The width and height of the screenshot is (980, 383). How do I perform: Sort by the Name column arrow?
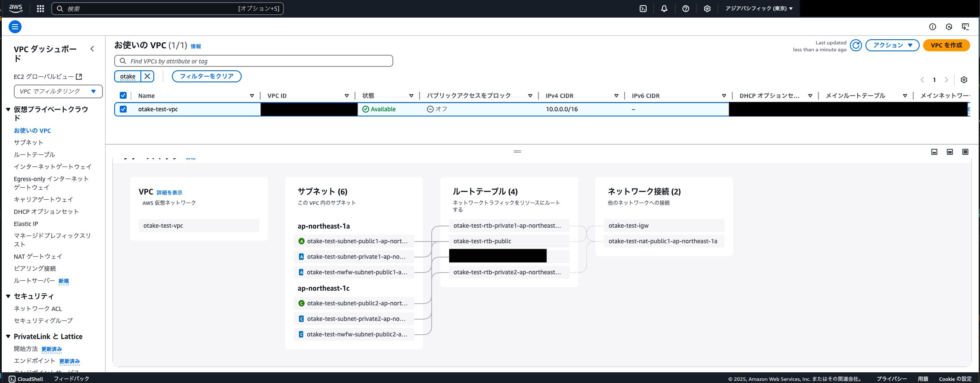(252, 96)
